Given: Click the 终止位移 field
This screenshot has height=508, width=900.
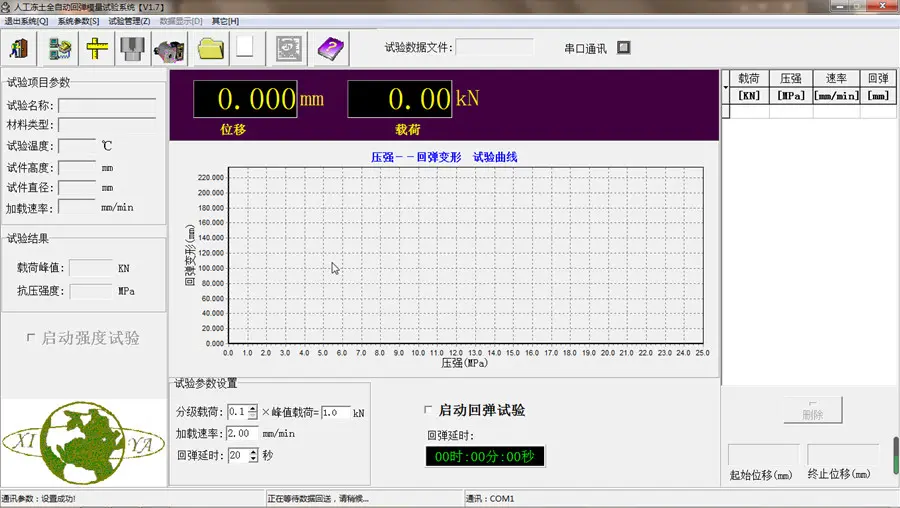Looking at the screenshot, I should 843,455.
